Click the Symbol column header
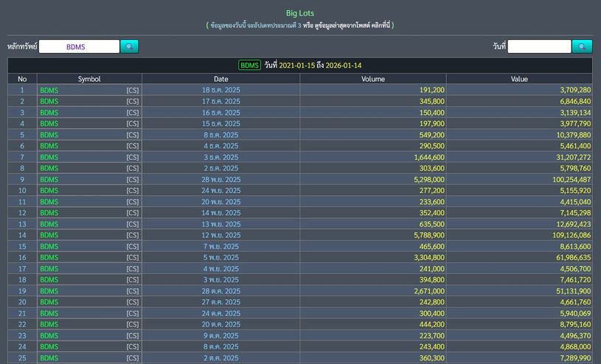 [x=89, y=79]
